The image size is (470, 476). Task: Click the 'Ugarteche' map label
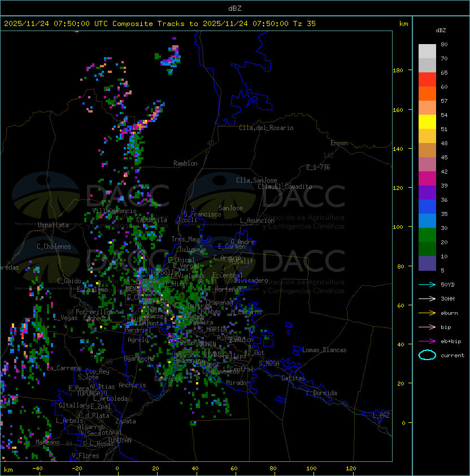[140, 359]
